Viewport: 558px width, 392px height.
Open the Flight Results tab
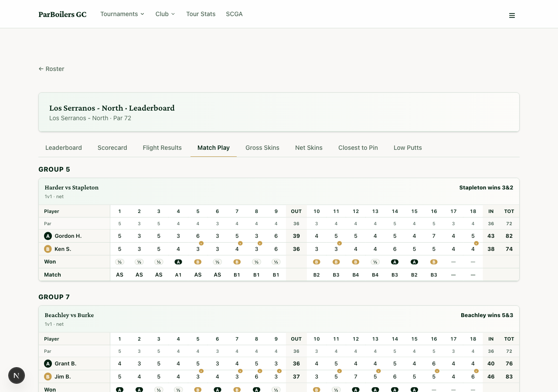pos(162,148)
